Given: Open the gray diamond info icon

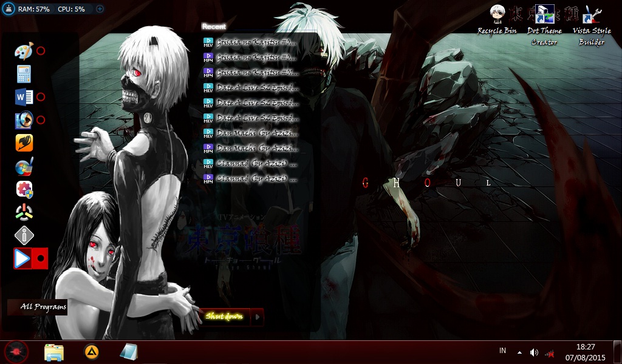Looking at the screenshot, I should coord(24,235).
